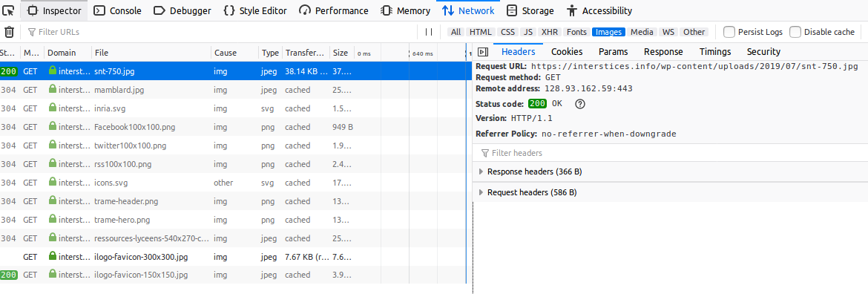Viewport: 868px width, 294px height.
Task: Sort by the Cause column header
Action: (x=234, y=53)
